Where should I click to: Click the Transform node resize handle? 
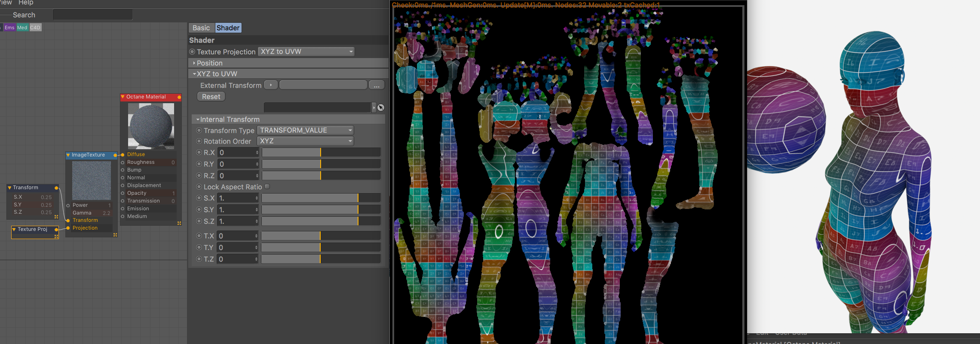[x=56, y=217]
